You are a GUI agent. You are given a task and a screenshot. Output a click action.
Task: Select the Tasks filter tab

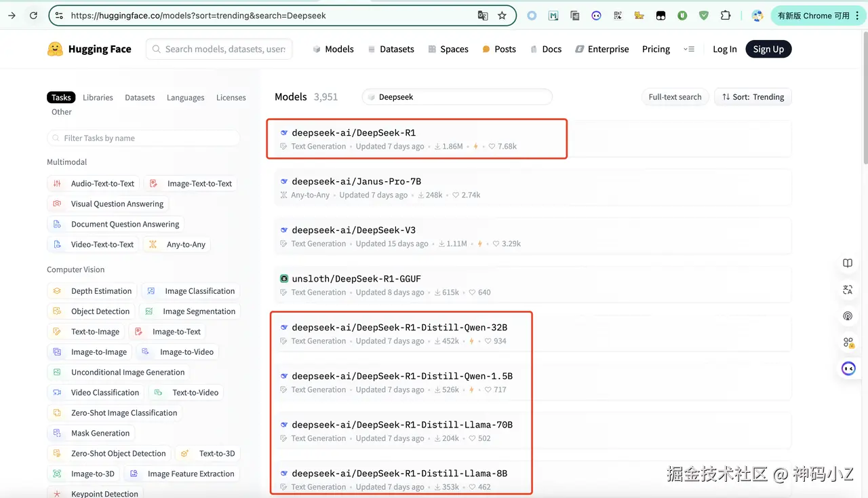pos(61,98)
